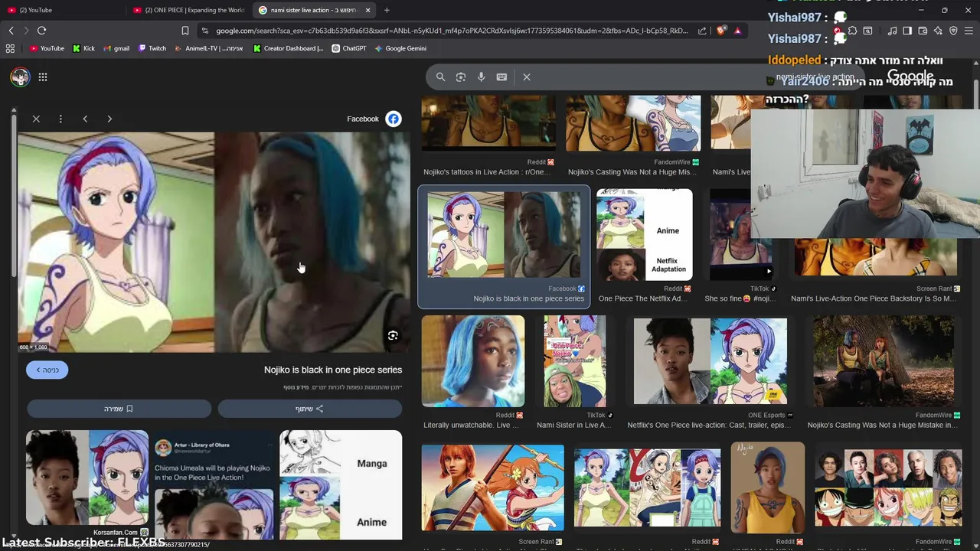980x551 pixels.
Task: Open FandomWire Nojiko's Casting Not a Huge Mis result
Action: (x=632, y=135)
